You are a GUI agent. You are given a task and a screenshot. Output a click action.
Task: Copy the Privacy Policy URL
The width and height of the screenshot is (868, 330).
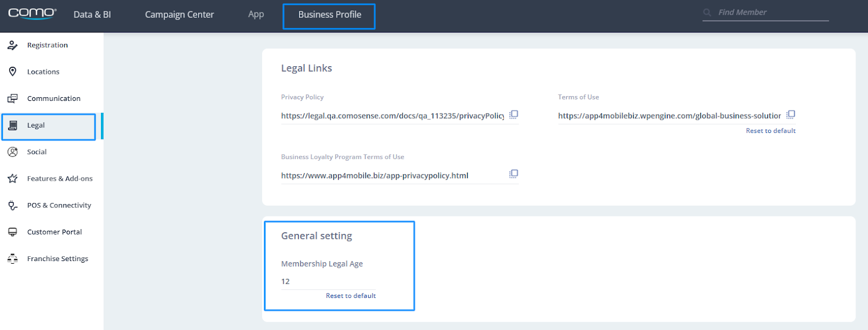(x=513, y=115)
